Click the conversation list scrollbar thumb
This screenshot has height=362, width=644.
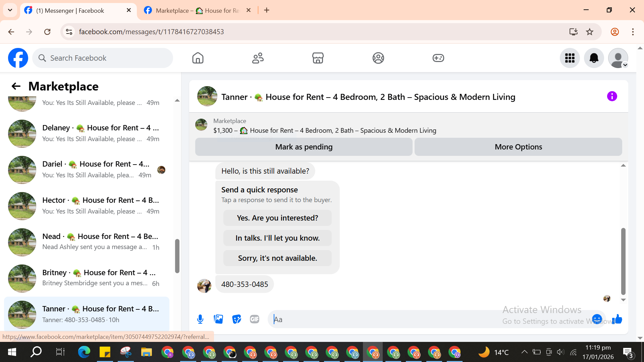click(177, 256)
